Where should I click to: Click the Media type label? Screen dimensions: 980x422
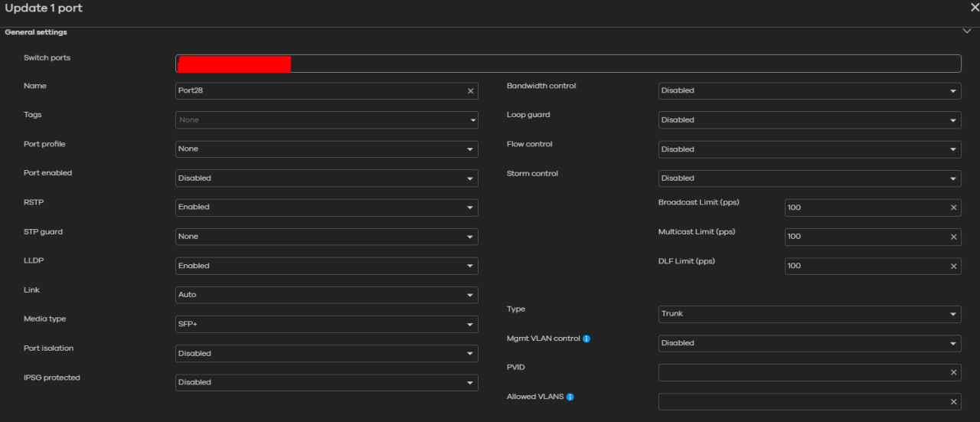pyautogui.click(x=44, y=319)
